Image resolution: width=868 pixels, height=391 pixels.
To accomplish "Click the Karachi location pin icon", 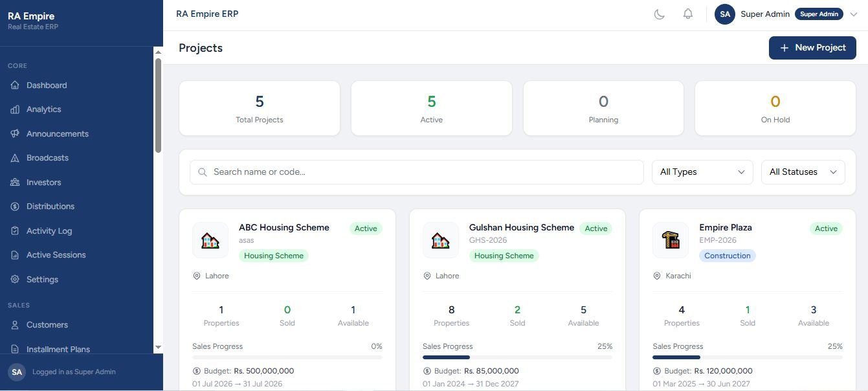I will [657, 276].
